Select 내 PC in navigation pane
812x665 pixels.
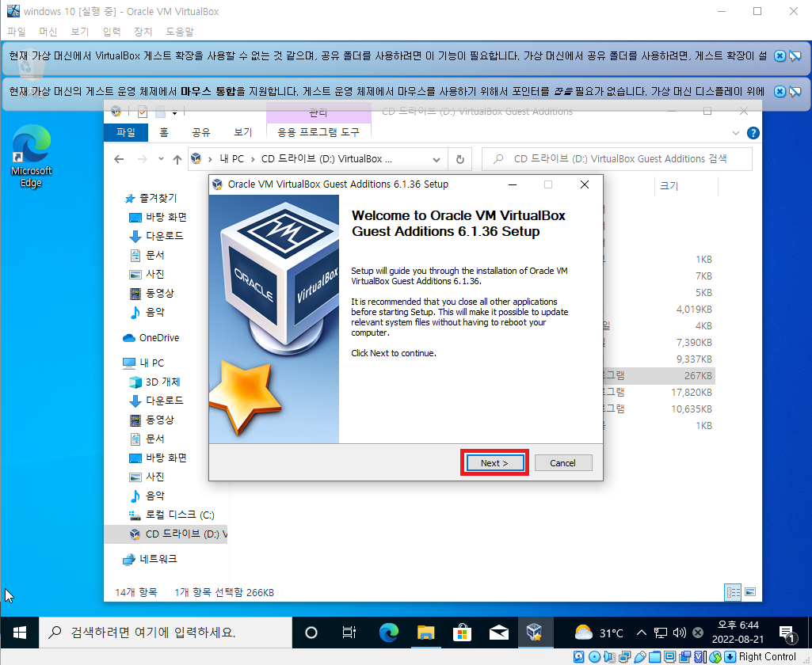click(143, 363)
